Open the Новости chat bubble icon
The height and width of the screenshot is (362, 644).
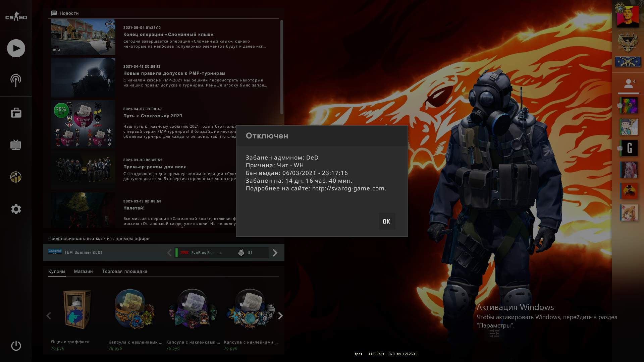pos(54,13)
